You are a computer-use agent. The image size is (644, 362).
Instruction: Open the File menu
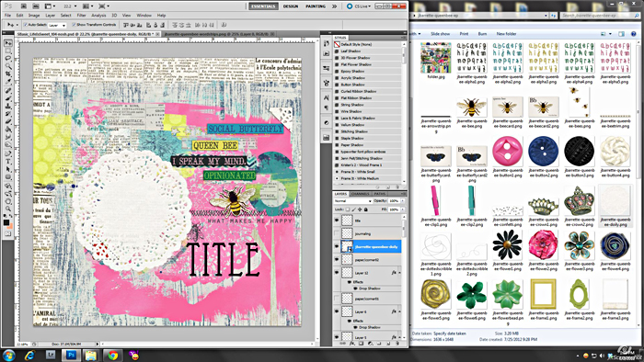point(7,16)
